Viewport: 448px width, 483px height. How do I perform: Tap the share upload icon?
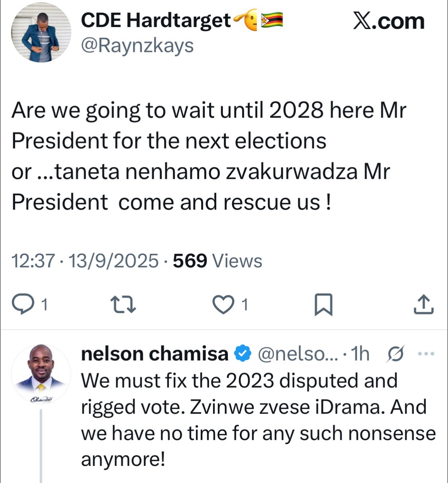click(423, 304)
